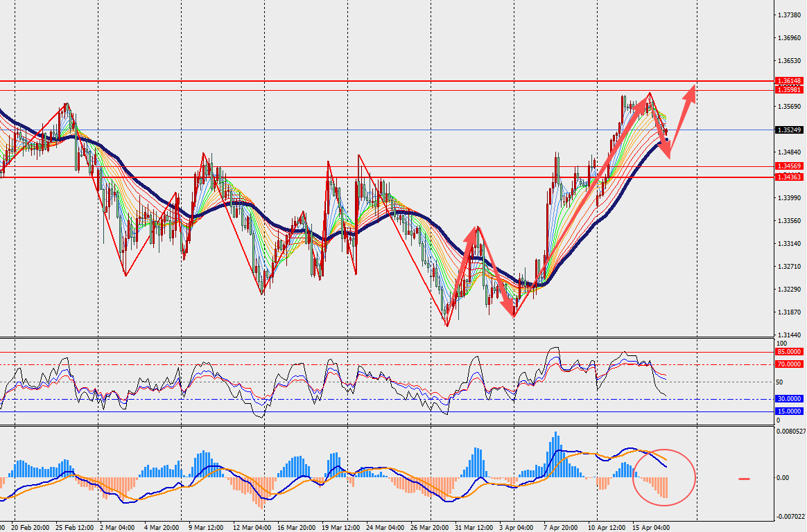Viewport: 807px width, 532px height.
Task: Click the 1.37380 price scale value
Action: [x=790, y=15]
